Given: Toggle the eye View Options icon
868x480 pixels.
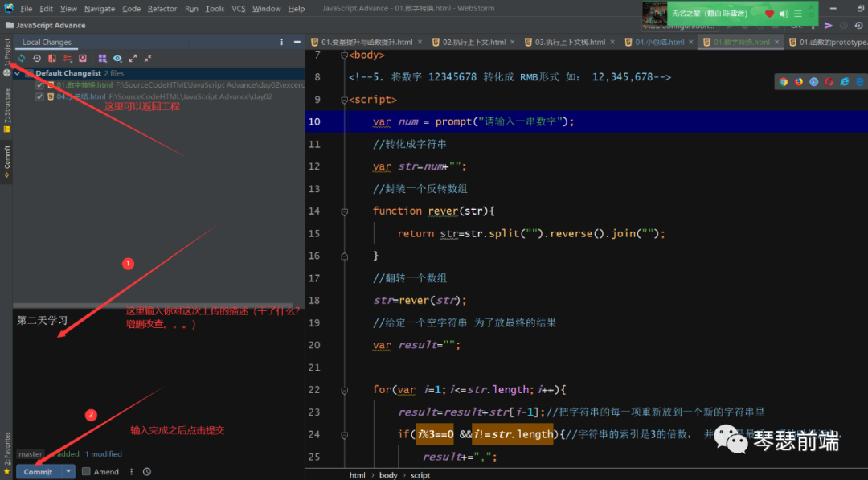Looking at the screenshot, I should pyautogui.click(x=117, y=58).
